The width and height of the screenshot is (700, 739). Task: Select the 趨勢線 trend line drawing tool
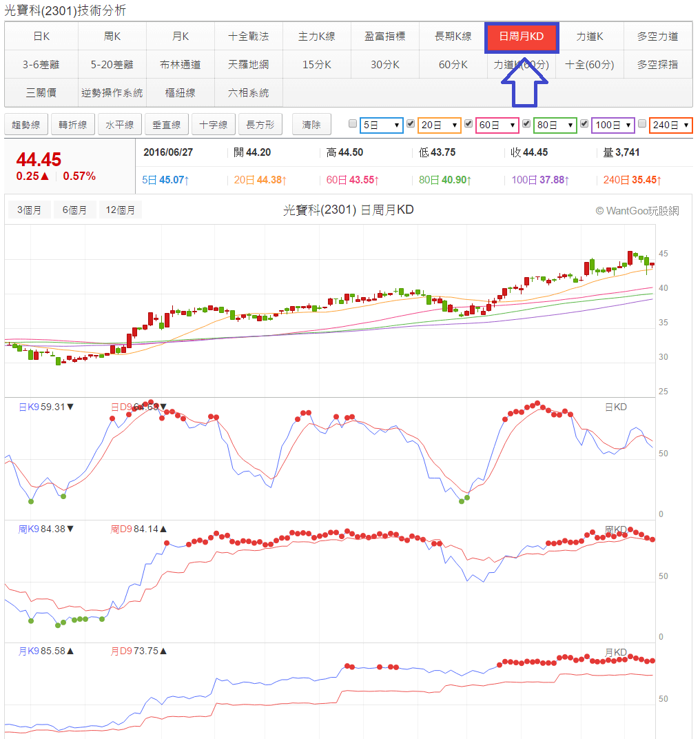point(25,125)
